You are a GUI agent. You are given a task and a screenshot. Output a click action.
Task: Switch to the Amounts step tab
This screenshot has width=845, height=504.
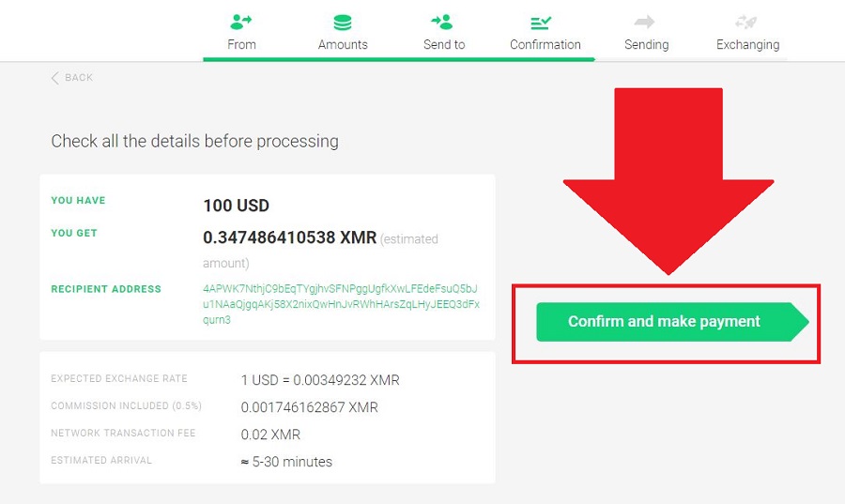(343, 45)
